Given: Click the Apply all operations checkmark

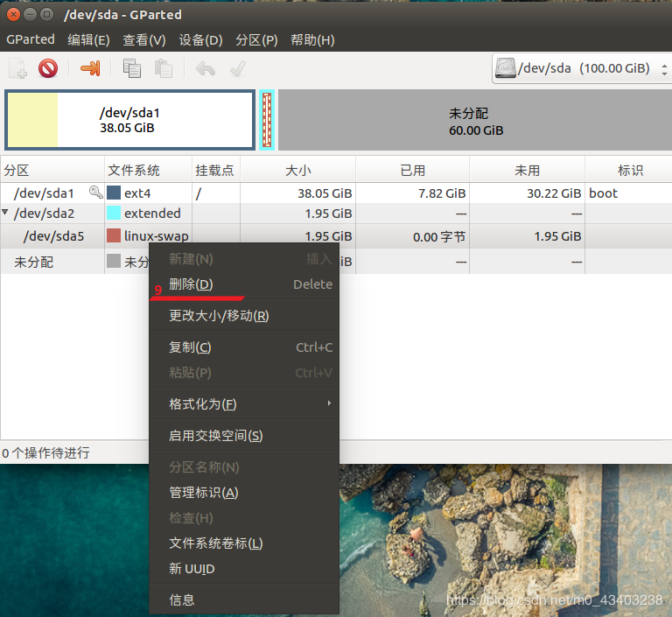Looking at the screenshot, I should [237, 68].
